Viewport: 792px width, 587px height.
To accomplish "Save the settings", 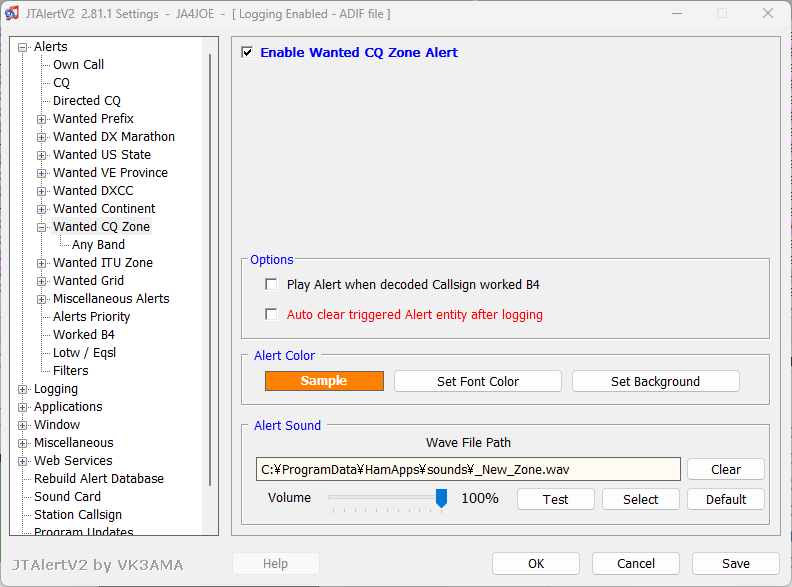I will (x=736, y=564).
